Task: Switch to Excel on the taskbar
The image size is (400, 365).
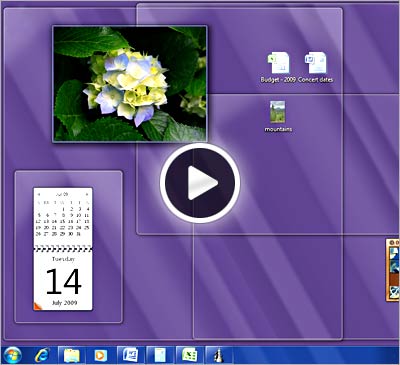Action: coord(190,355)
